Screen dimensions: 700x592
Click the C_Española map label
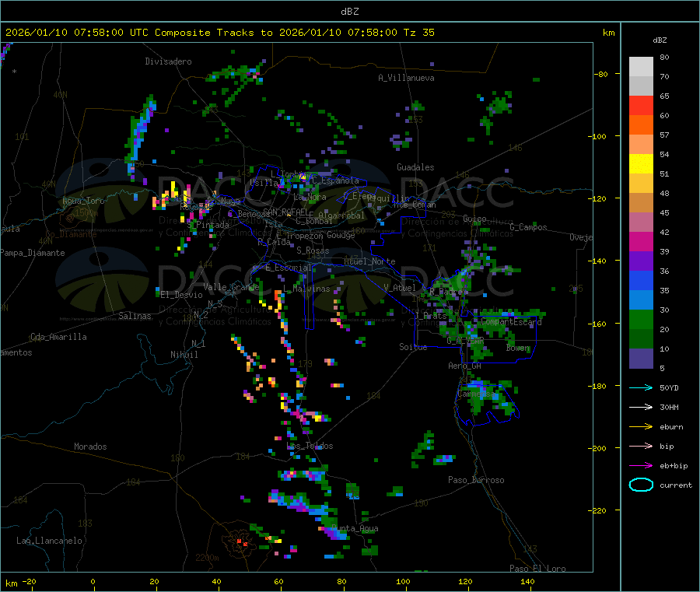(x=335, y=180)
